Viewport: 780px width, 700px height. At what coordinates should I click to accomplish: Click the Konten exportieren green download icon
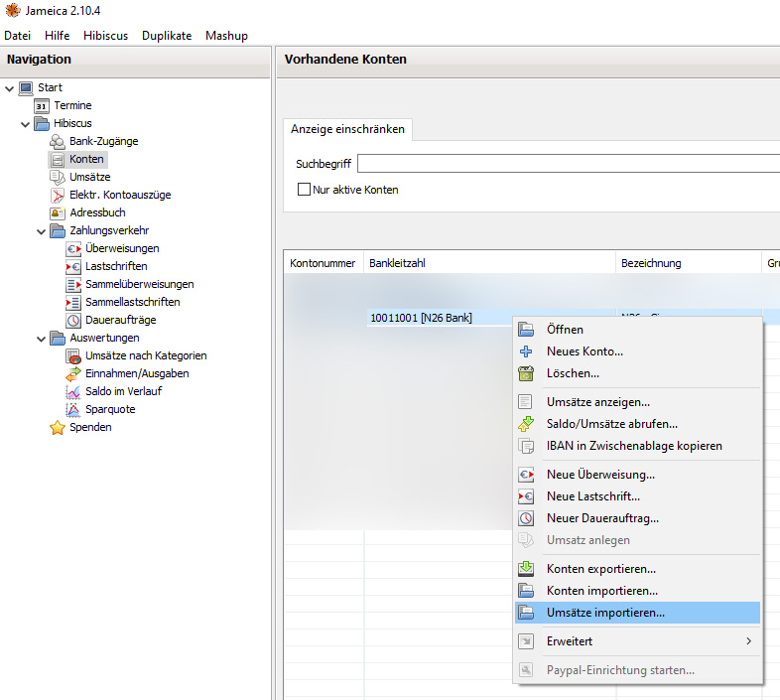(x=526, y=569)
